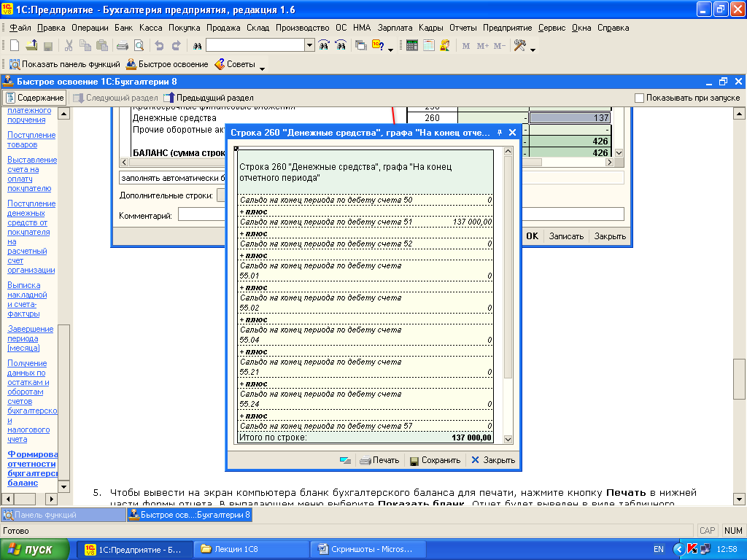Toggle Показывать при запуске checkbox
The height and width of the screenshot is (560, 747).
pos(639,98)
